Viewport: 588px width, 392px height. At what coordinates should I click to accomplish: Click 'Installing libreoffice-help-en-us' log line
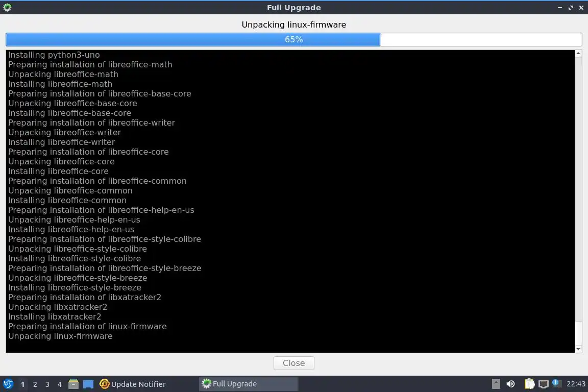click(x=71, y=230)
